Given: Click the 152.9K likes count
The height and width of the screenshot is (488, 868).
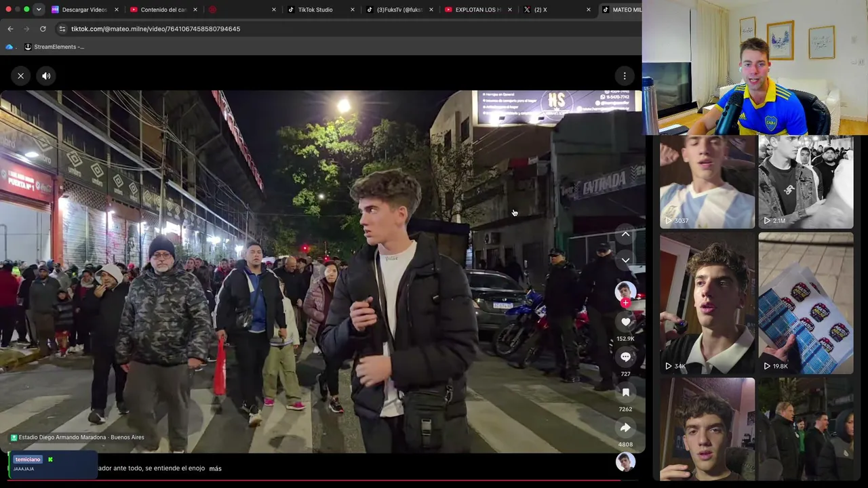Looking at the screenshot, I should (x=625, y=339).
